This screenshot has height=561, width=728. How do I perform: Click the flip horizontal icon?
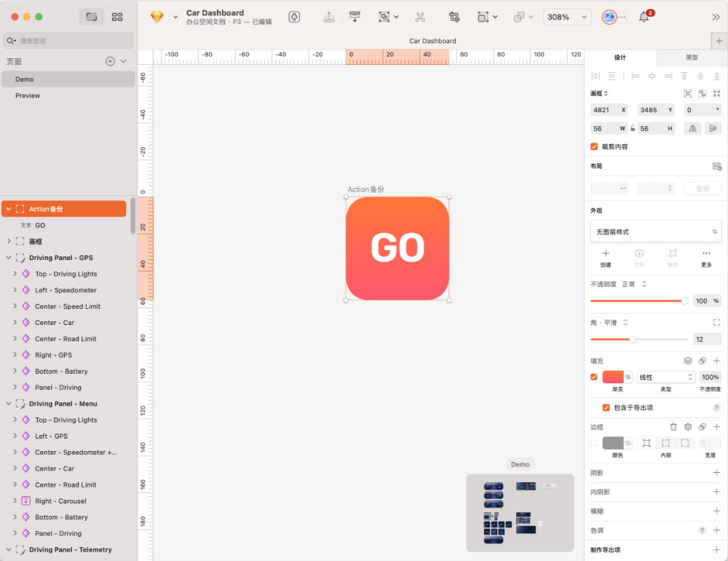click(692, 128)
